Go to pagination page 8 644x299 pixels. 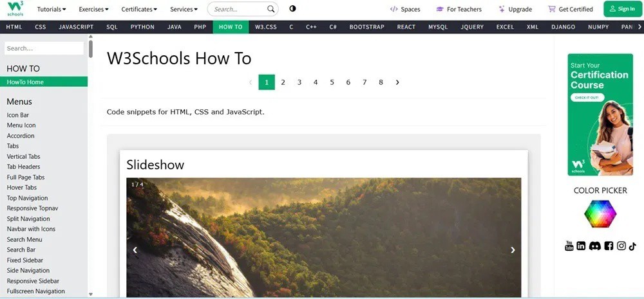point(381,82)
